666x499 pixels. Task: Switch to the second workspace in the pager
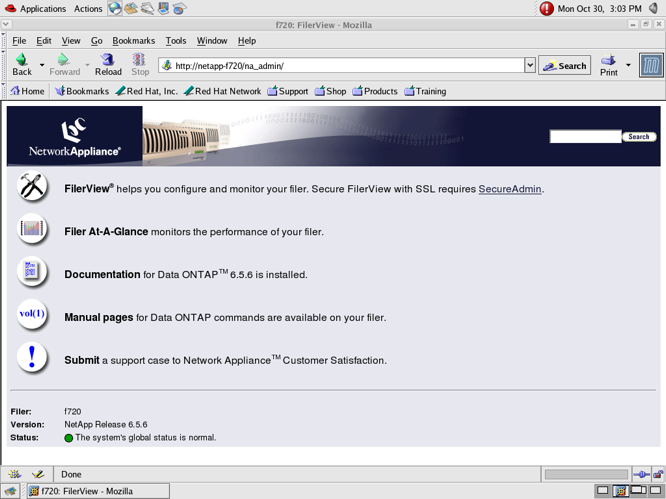[x=620, y=491]
